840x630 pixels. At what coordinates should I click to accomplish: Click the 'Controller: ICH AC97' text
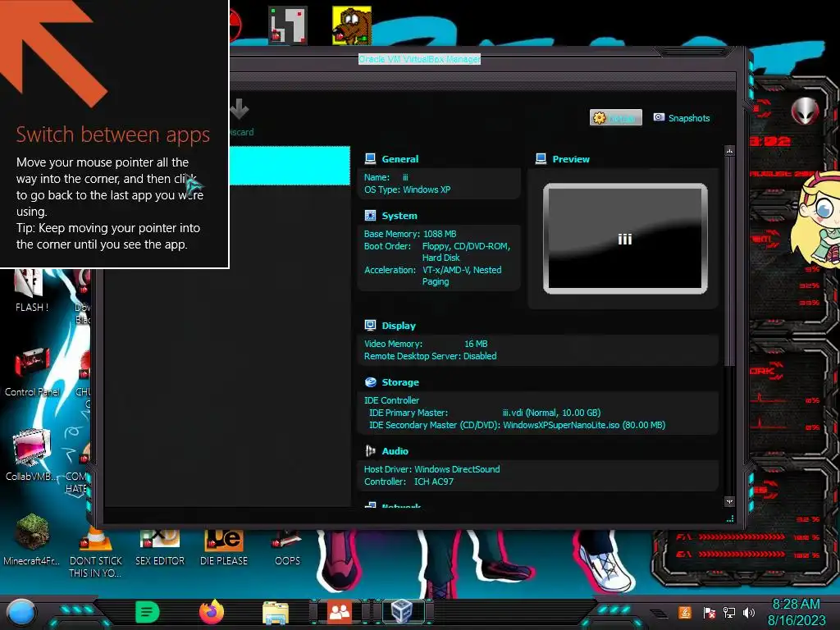[409, 482]
